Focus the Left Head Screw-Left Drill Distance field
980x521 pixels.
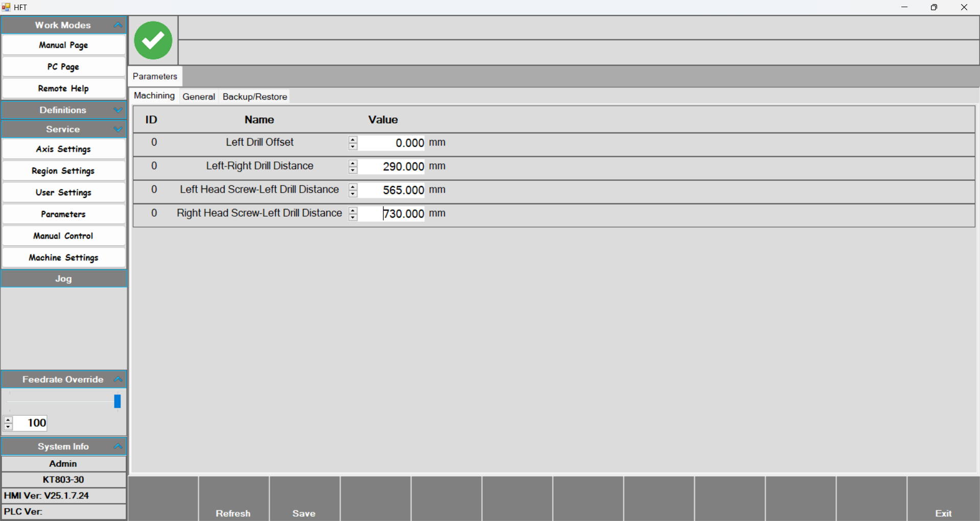[x=392, y=190]
